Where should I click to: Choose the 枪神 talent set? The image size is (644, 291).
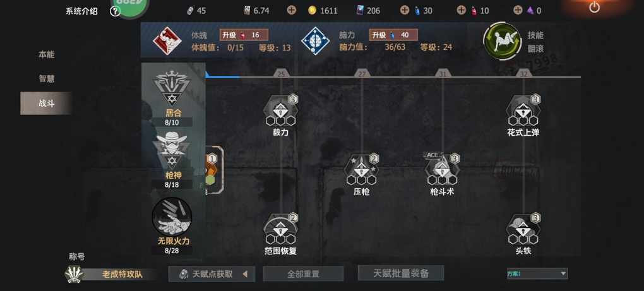pos(172,151)
